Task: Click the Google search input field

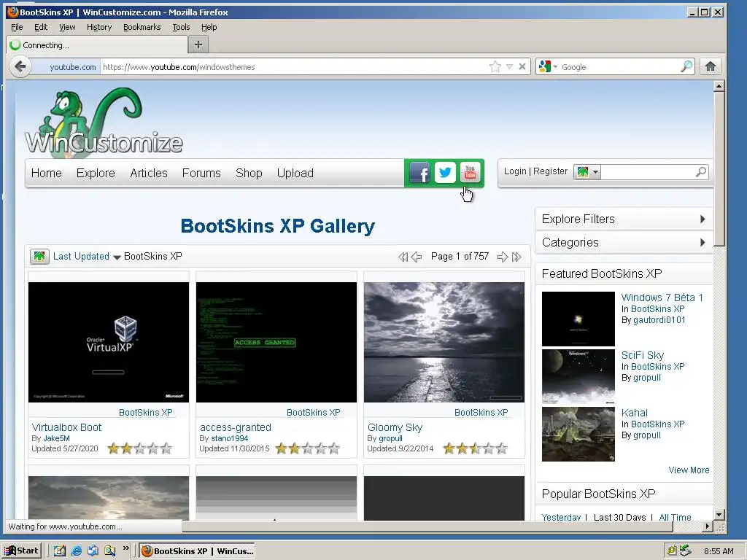Action: pos(619,66)
